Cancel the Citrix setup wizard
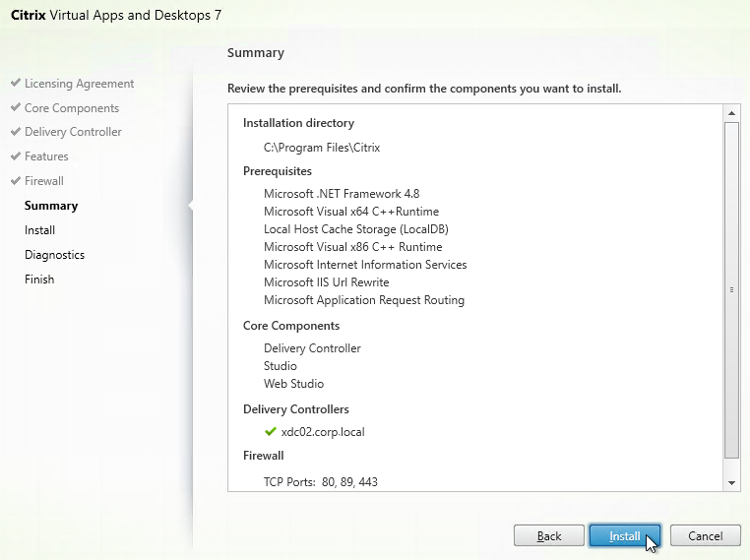Image resolution: width=750 pixels, height=560 pixels. [705, 535]
